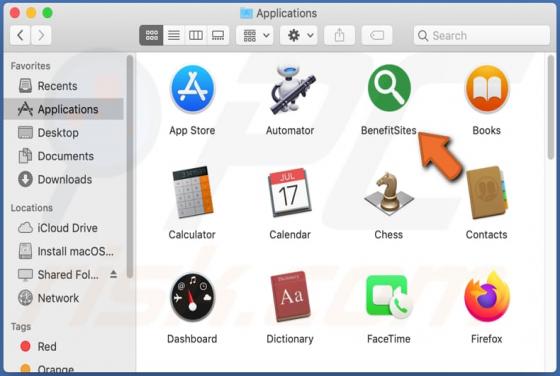The image size is (560, 376).
Task: Open the App Store application icon
Action: (x=192, y=89)
